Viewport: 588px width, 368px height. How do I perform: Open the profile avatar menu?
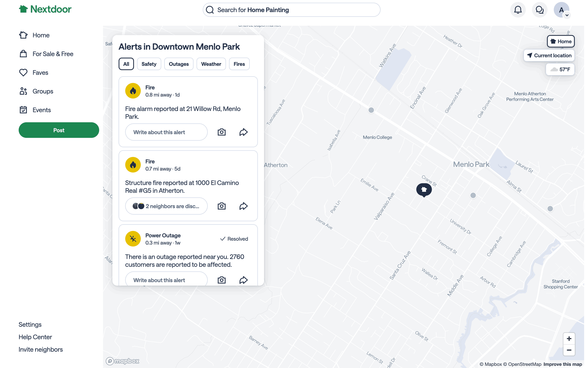coord(562,10)
